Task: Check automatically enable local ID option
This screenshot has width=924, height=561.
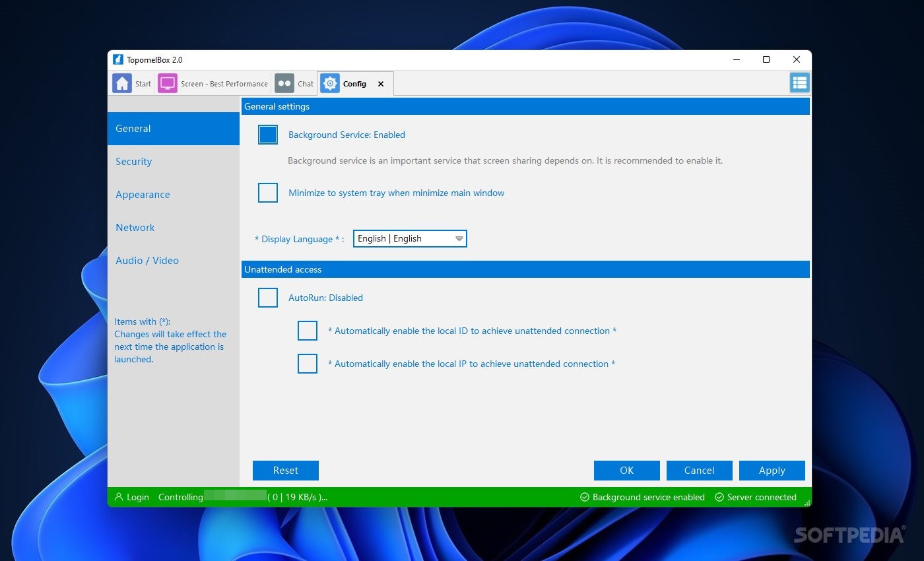Action: click(x=308, y=331)
